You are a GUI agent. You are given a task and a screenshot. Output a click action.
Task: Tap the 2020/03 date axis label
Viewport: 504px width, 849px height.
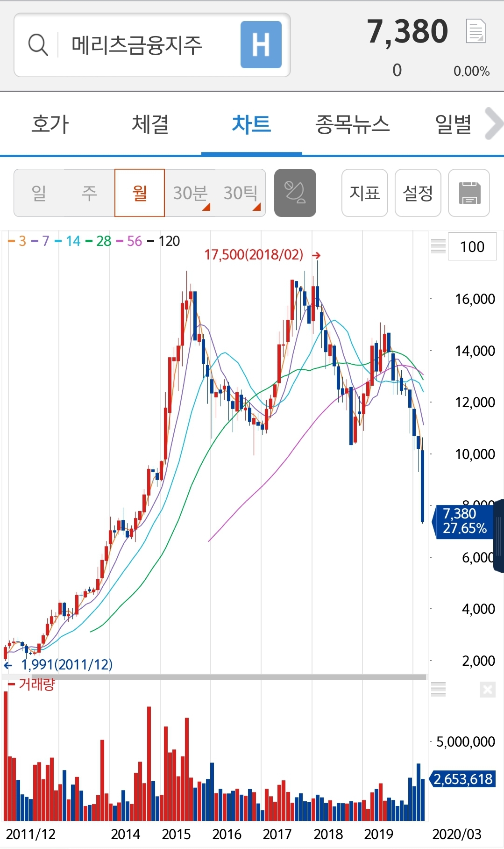pos(457,835)
